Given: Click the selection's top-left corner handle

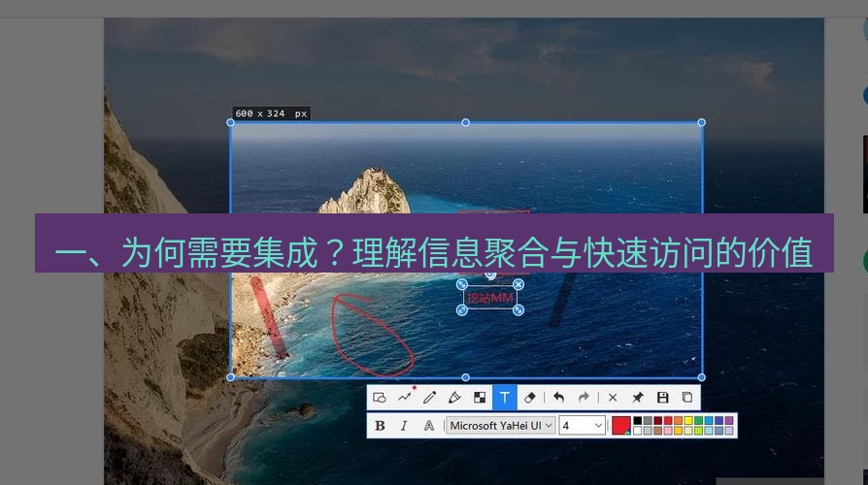Looking at the screenshot, I should click(231, 122).
